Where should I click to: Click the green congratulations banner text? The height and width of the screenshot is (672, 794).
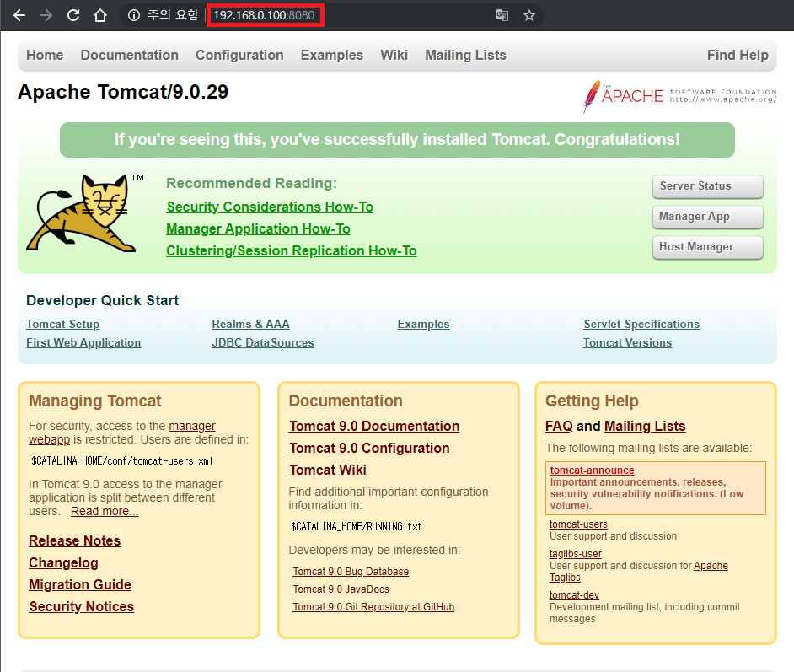click(x=397, y=140)
